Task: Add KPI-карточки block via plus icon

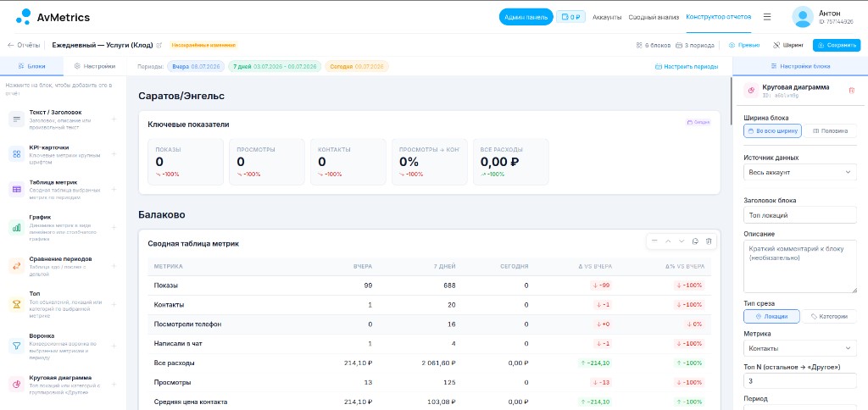Action: [114, 154]
